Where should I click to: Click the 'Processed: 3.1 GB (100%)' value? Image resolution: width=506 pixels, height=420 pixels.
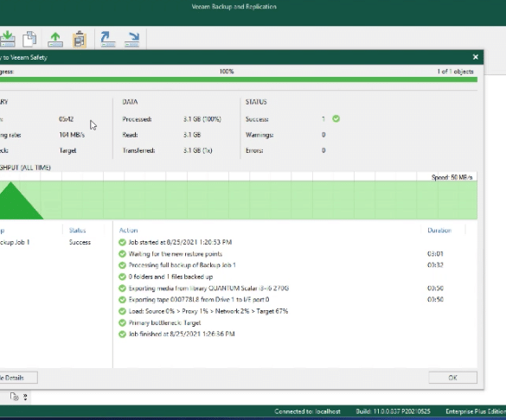point(202,119)
